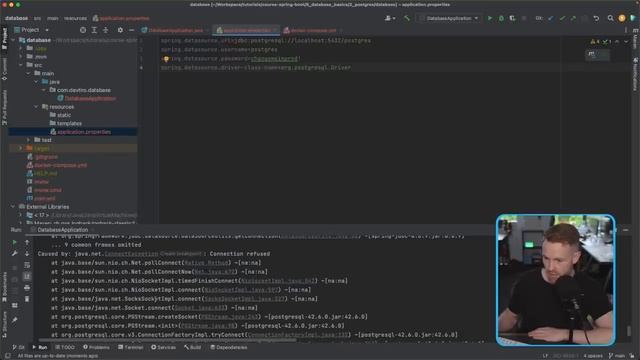Start debugging with the bug icon
Image resolution: width=640 pixels, height=360 pixels.
click(501, 18)
